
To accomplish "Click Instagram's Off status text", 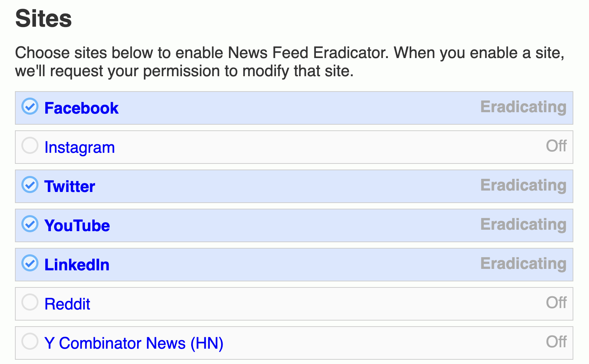I will pos(556,146).
